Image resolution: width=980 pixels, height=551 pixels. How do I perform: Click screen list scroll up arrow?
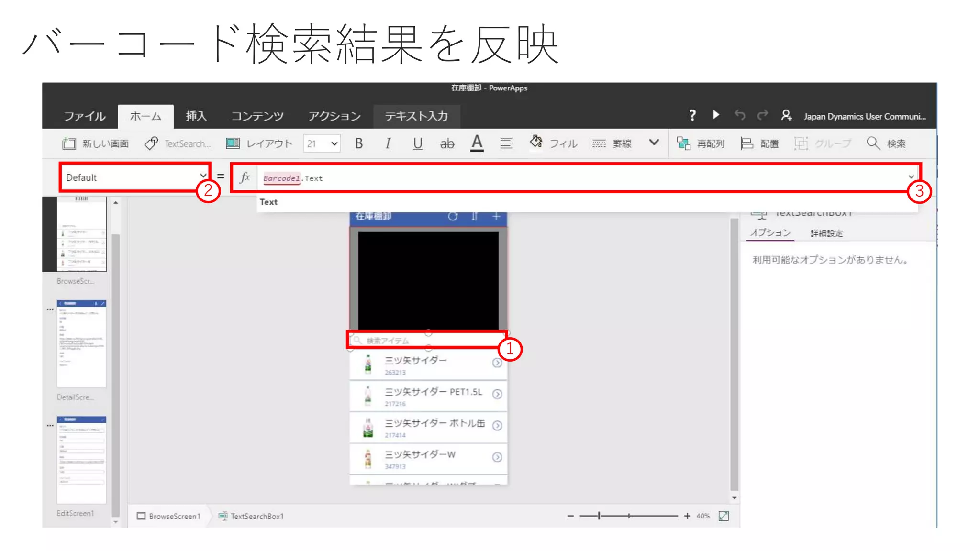point(116,203)
